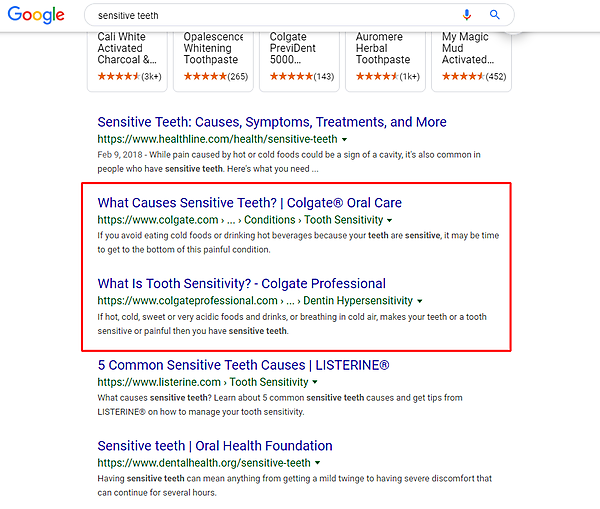Open 'What Is Tooth Sensitivity?' Colgate Professional link

(241, 284)
